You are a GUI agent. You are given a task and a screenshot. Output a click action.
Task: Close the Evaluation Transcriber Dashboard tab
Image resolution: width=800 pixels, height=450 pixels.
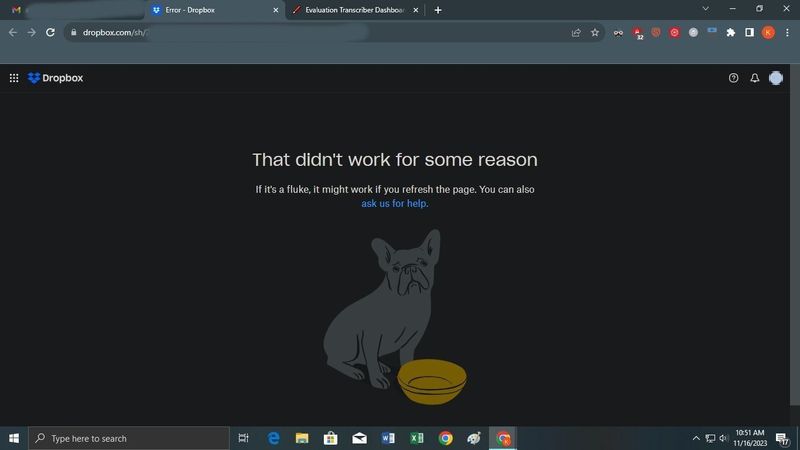pyautogui.click(x=415, y=10)
